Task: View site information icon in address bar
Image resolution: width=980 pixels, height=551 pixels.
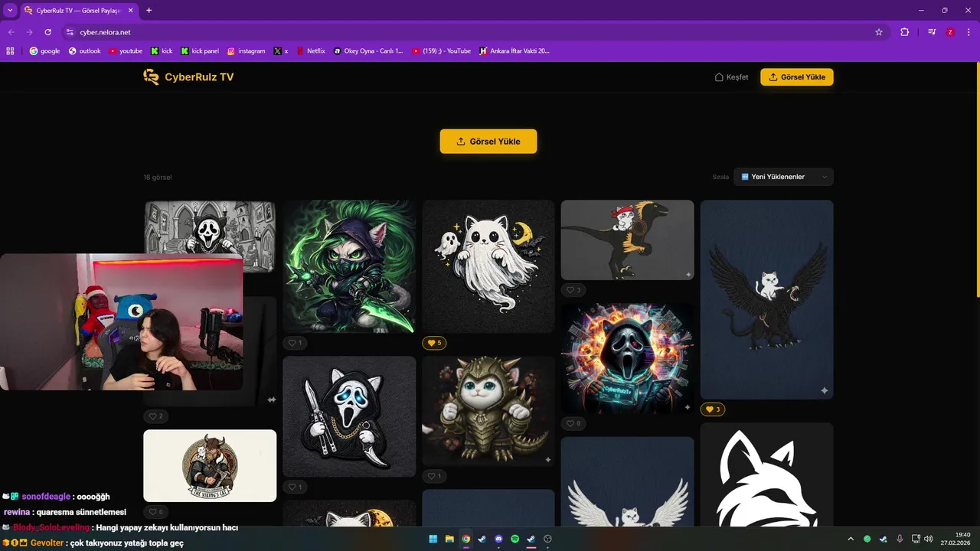Action: tap(70, 32)
